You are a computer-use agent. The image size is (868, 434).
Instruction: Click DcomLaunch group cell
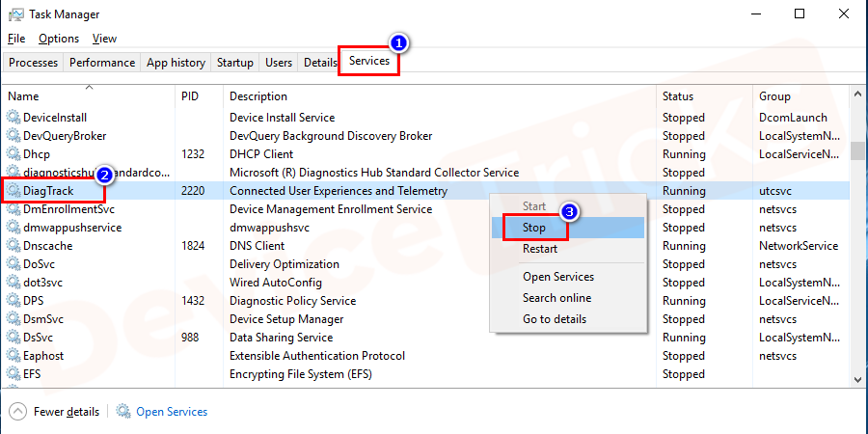(793, 118)
